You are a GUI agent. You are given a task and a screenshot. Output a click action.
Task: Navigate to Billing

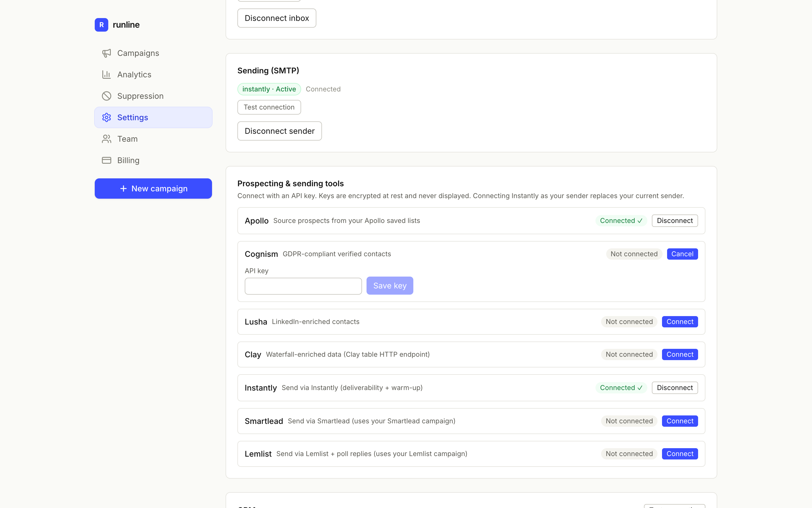[x=153, y=161]
